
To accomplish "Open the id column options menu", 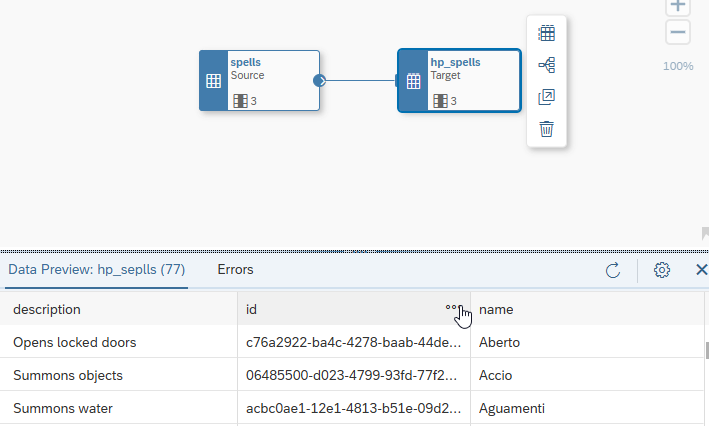I will pyautogui.click(x=453, y=309).
